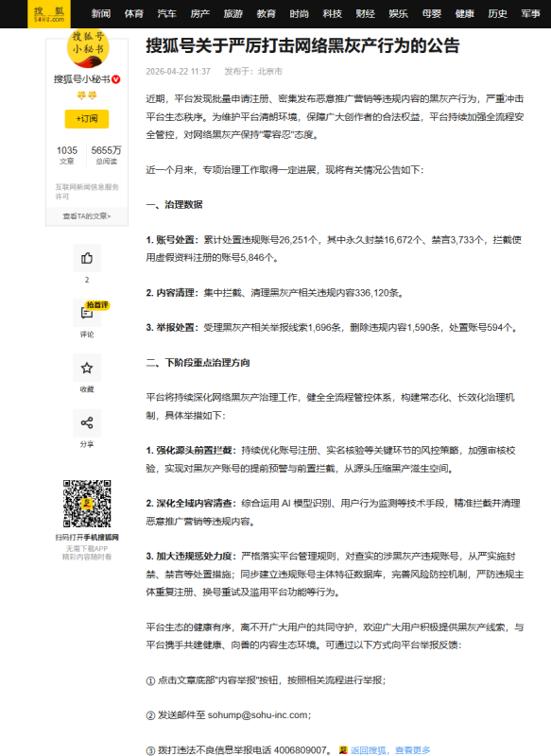The image size is (551, 756).
Task: Click the 1. 账号处置 bold label
Action: (173, 240)
